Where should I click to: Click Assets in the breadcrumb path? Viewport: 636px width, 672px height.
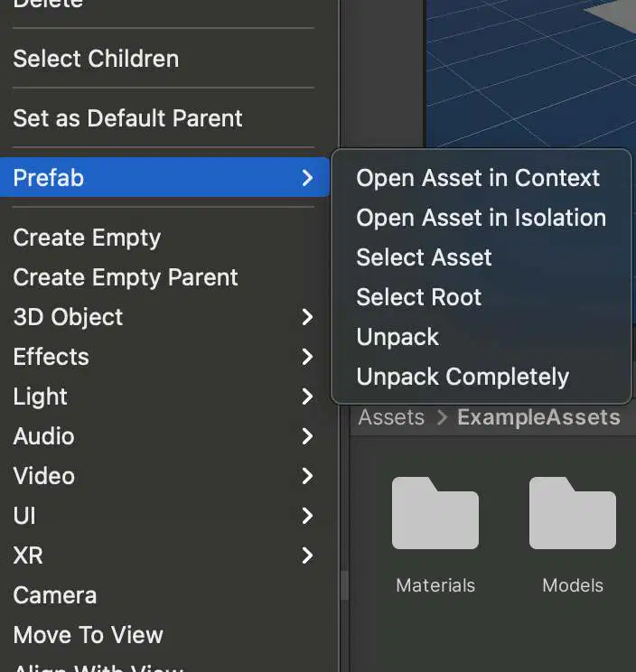[391, 417]
